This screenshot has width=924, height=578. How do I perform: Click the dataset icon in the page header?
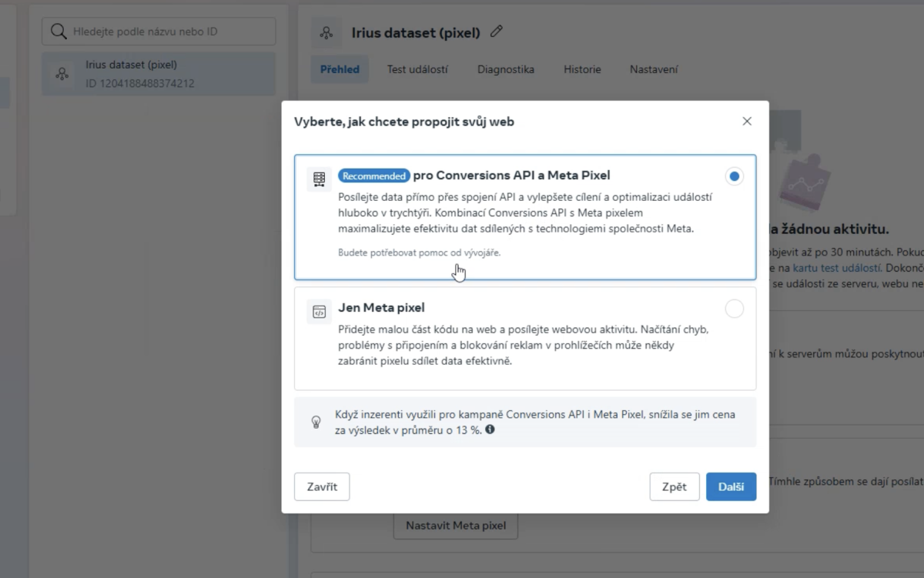pyautogui.click(x=326, y=32)
